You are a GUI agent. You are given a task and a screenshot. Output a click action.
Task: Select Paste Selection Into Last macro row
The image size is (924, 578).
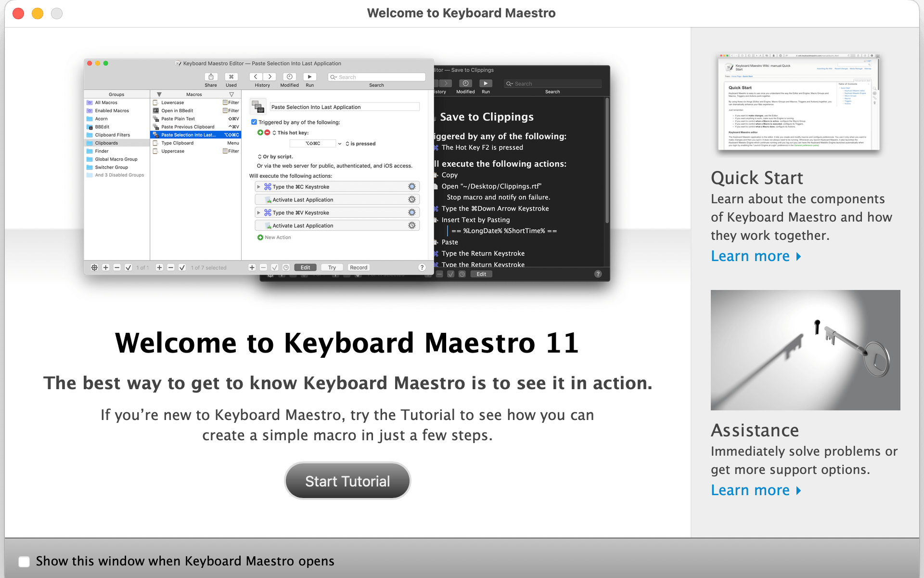195,135
